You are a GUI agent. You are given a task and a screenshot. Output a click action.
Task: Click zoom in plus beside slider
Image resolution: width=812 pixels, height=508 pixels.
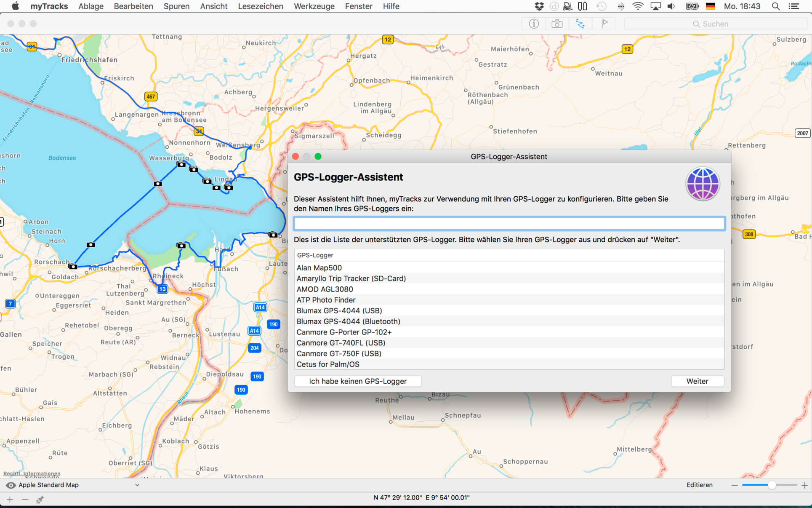click(804, 485)
